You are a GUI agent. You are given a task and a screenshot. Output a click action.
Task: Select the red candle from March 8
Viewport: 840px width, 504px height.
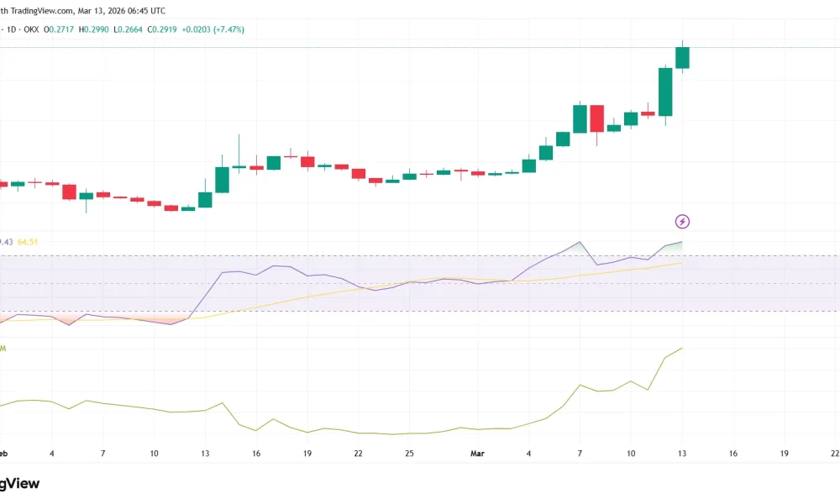pos(596,119)
